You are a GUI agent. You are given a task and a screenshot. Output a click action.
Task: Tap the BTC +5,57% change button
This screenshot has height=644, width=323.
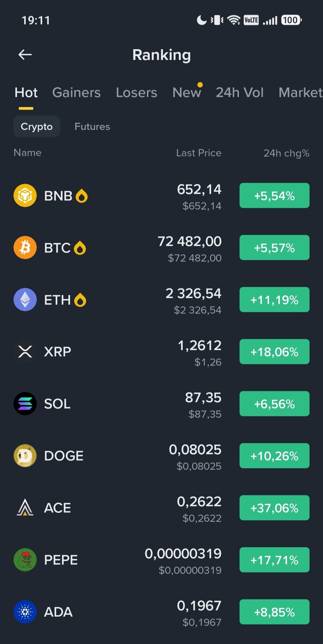coord(275,248)
